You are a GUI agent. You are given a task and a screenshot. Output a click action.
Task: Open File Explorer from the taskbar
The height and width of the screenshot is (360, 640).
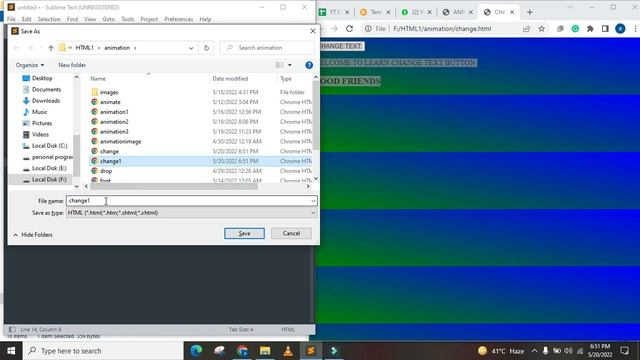265,351
